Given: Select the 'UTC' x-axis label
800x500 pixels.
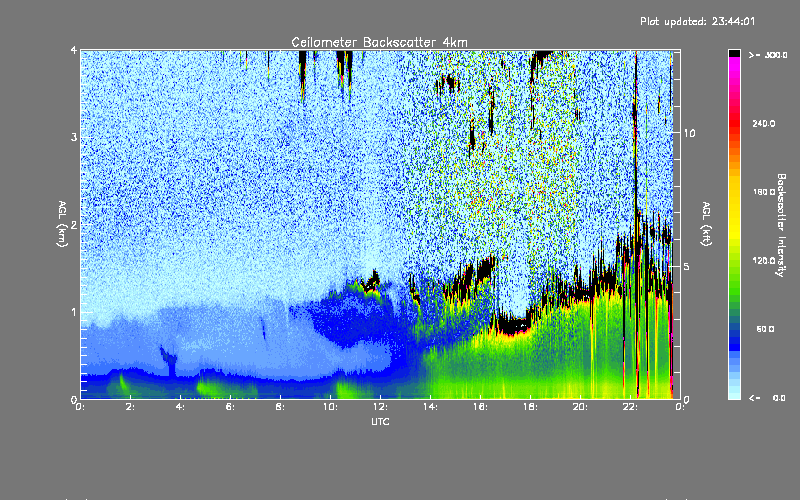Looking at the screenshot, I should [380, 421].
